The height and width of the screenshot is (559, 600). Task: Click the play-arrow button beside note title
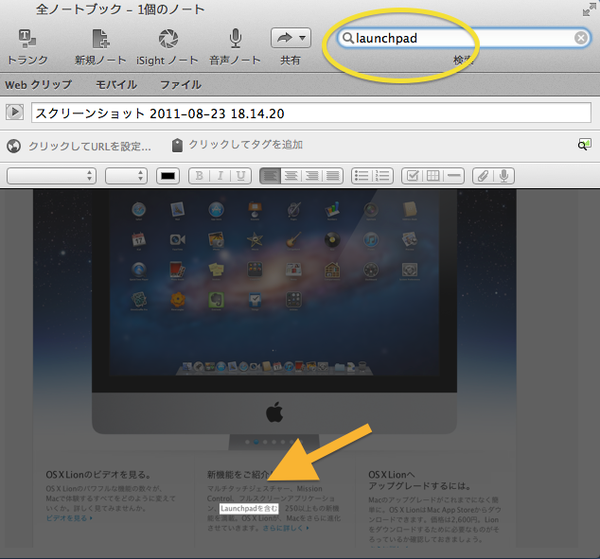[15, 112]
